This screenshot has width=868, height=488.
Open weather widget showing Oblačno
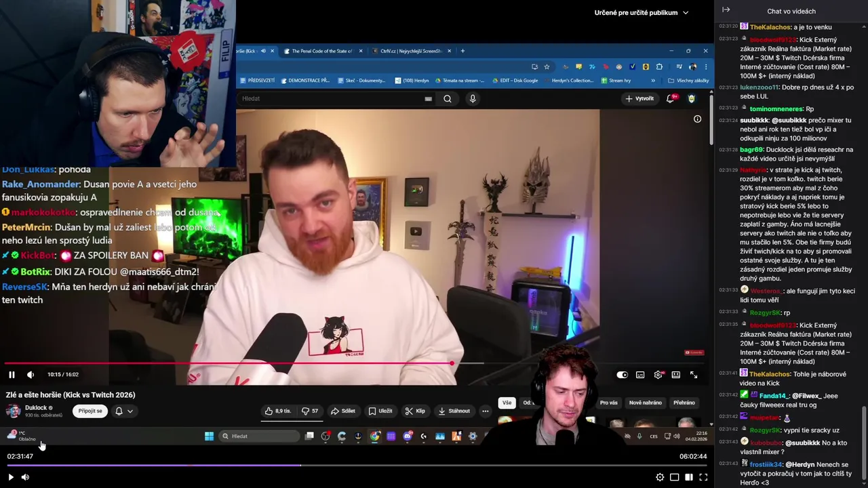21,436
